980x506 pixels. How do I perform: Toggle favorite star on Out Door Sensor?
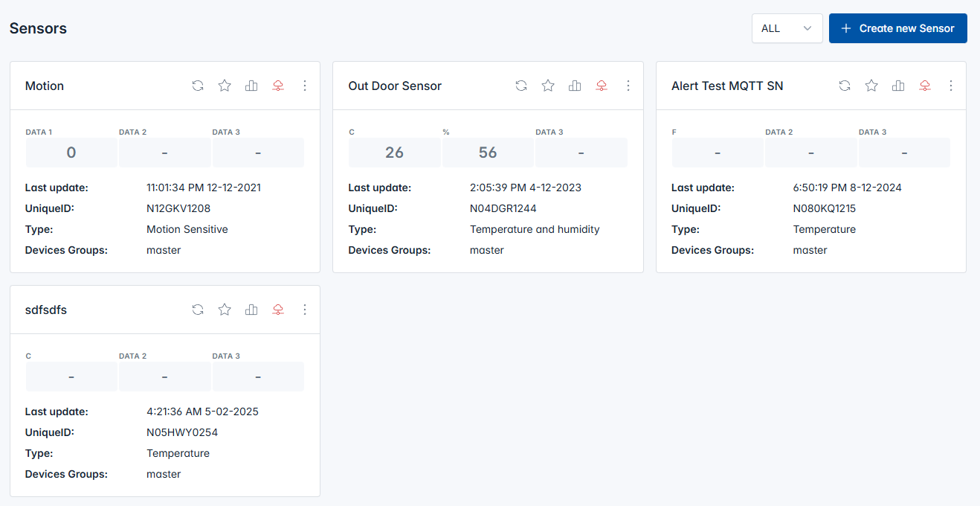point(548,86)
